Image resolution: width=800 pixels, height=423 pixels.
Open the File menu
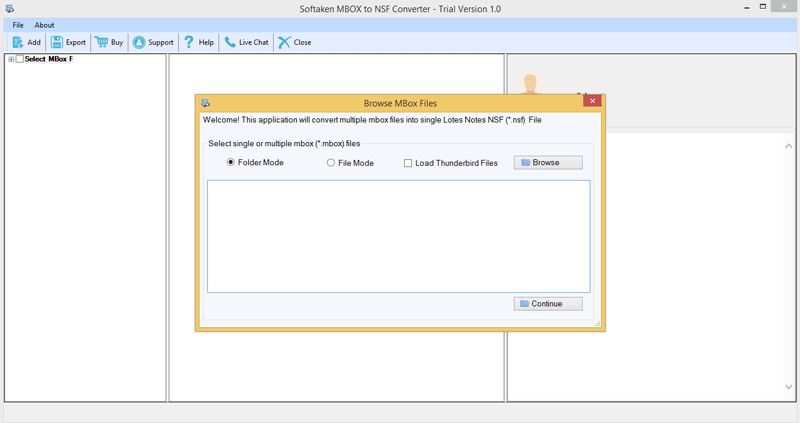(18, 25)
